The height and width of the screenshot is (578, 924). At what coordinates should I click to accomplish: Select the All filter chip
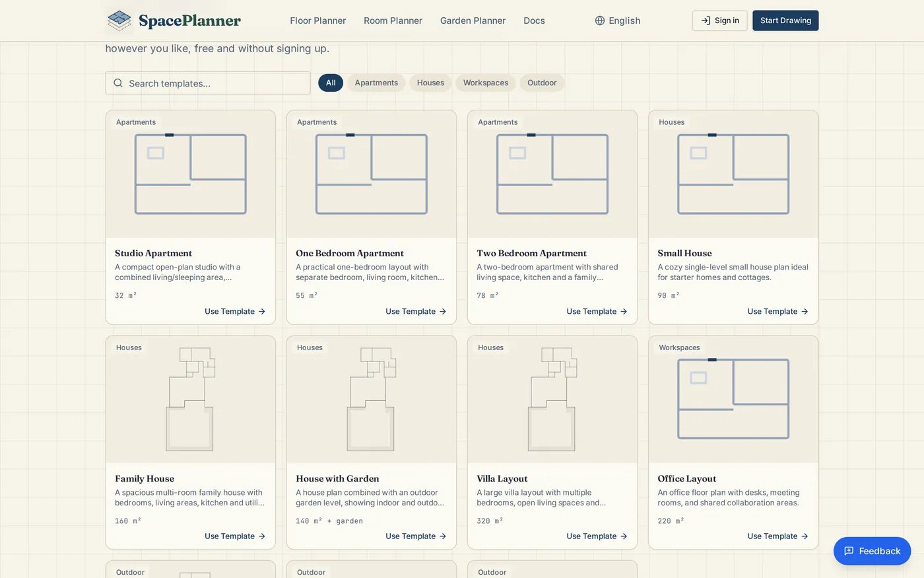point(331,83)
